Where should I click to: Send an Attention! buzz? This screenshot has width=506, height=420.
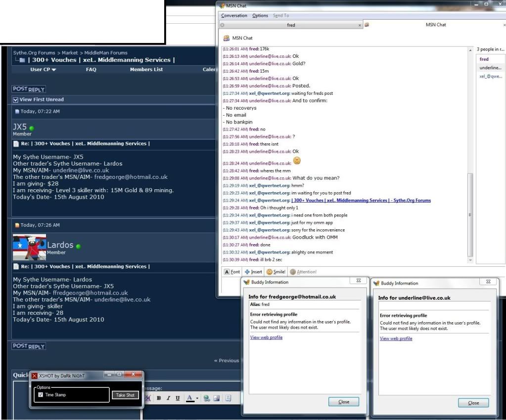point(303,272)
